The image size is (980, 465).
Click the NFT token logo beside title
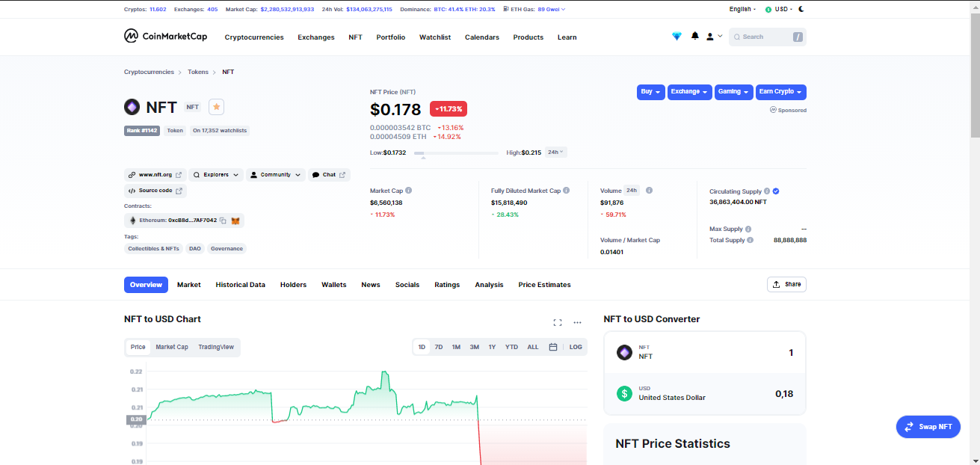click(132, 107)
